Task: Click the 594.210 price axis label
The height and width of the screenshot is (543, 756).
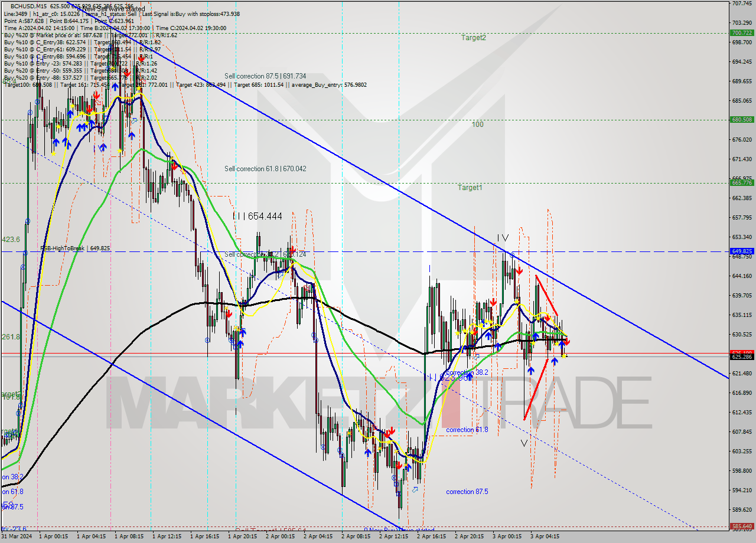Action: click(x=742, y=490)
